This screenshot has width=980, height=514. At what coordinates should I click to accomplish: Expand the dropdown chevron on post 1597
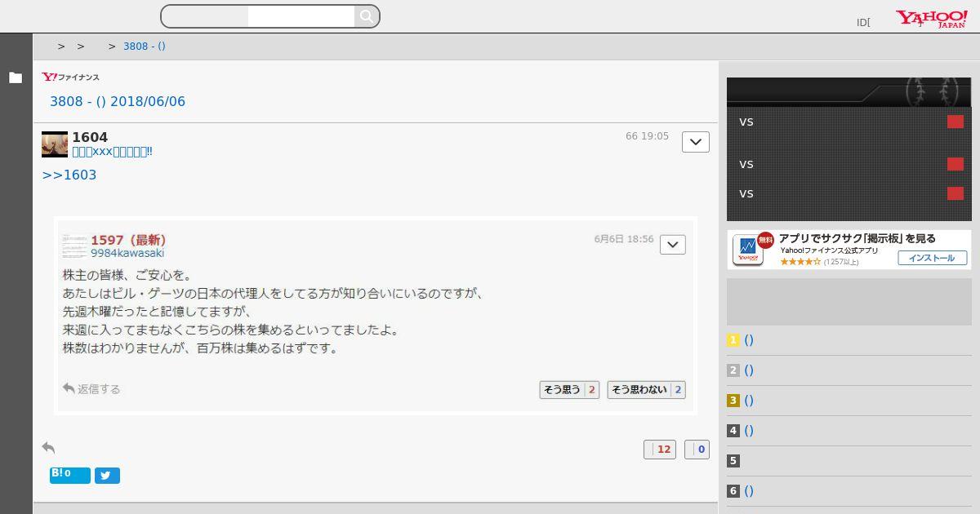(673, 244)
